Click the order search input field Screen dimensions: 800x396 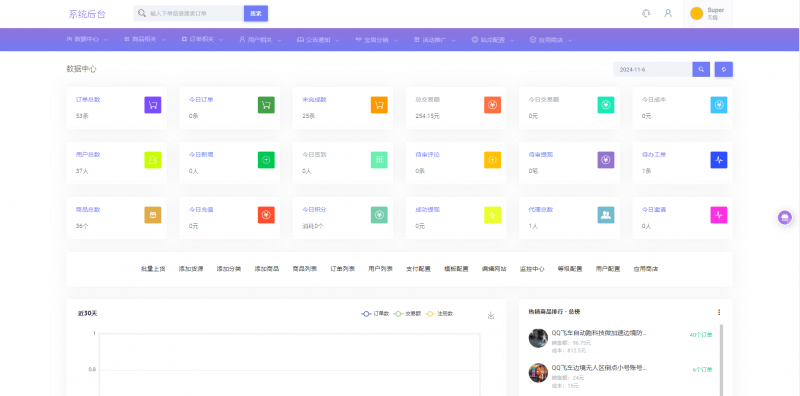coord(189,13)
